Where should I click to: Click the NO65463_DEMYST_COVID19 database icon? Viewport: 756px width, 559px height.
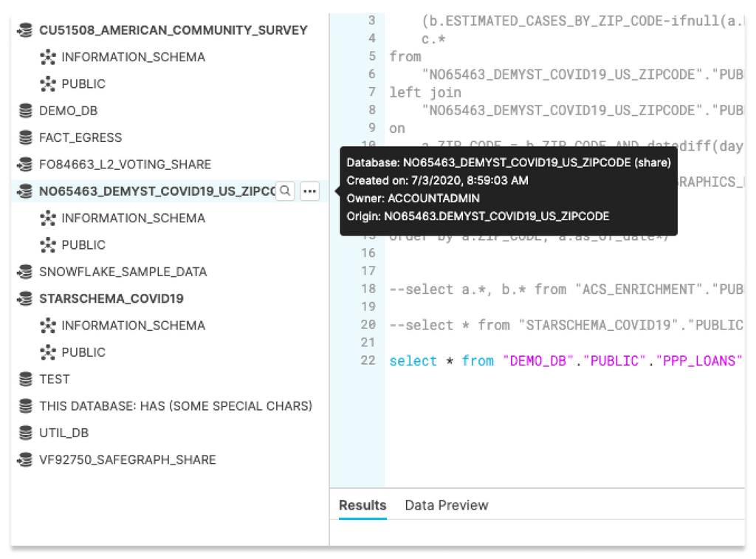[25, 191]
